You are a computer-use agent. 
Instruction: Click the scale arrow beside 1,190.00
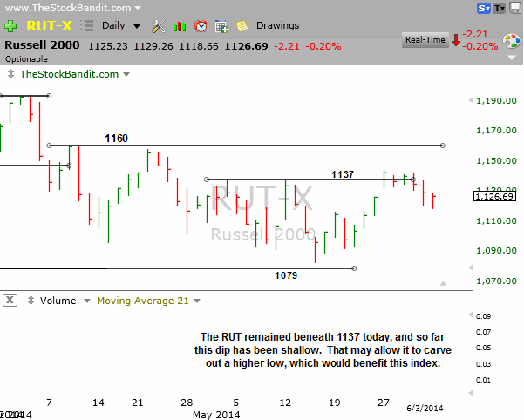pyautogui.click(x=471, y=100)
